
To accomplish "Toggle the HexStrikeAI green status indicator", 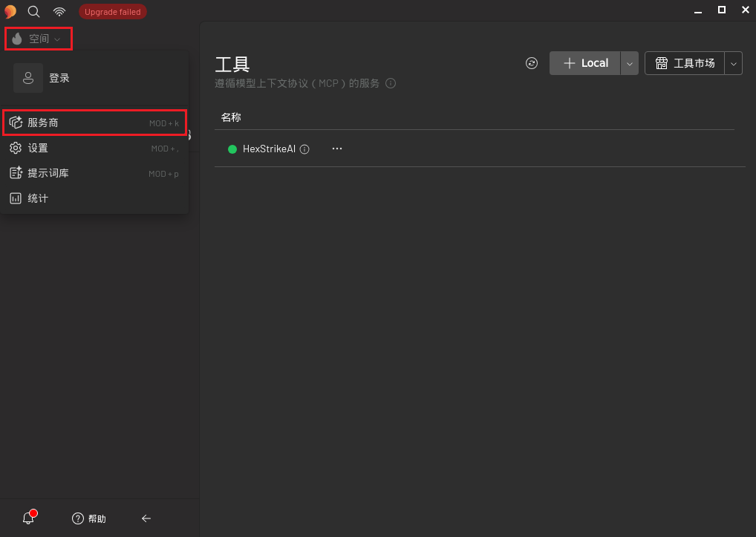I will (x=232, y=149).
